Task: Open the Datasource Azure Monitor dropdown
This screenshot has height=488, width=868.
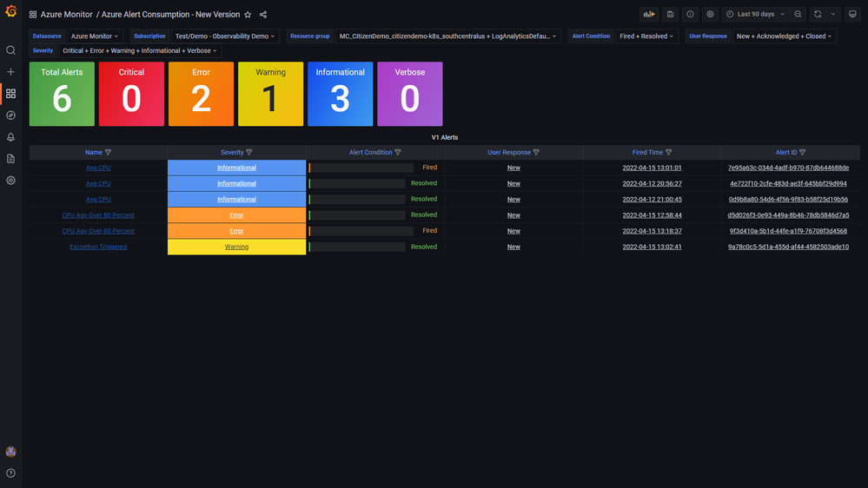Action: (x=94, y=36)
